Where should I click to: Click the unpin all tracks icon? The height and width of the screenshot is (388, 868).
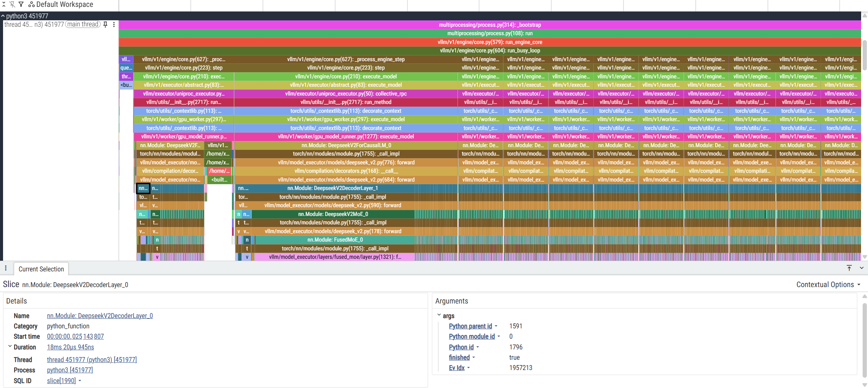click(12, 5)
